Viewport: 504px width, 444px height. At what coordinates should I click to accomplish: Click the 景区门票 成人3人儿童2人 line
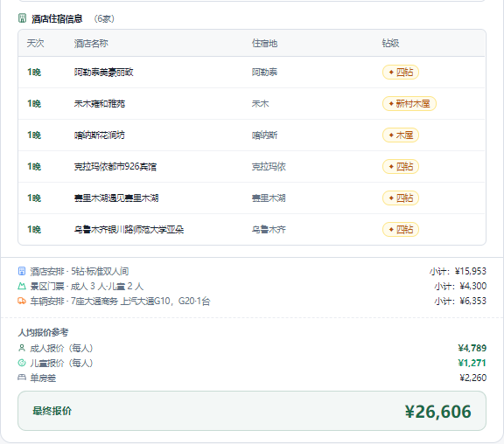tap(87, 286)
